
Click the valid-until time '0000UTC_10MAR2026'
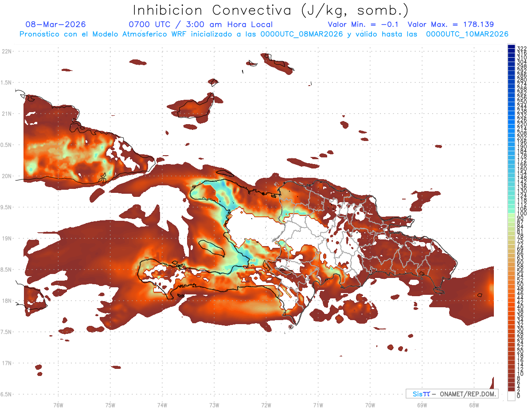click(467, 34)
